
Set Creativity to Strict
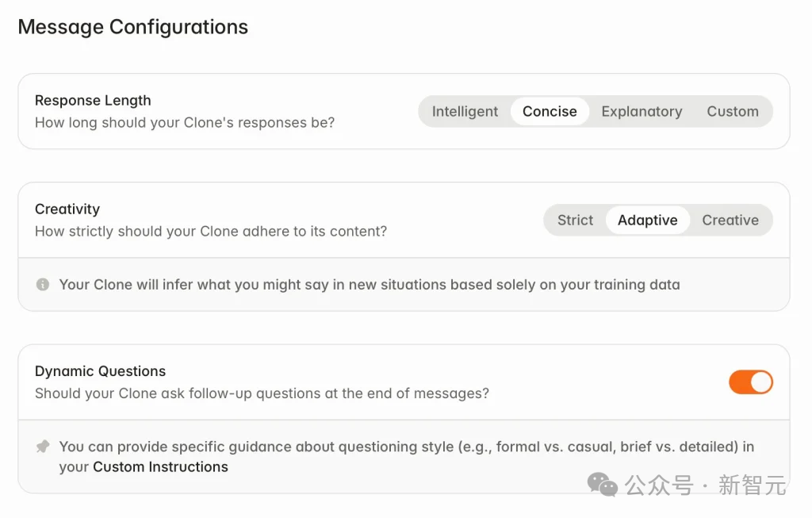[576, 221]
